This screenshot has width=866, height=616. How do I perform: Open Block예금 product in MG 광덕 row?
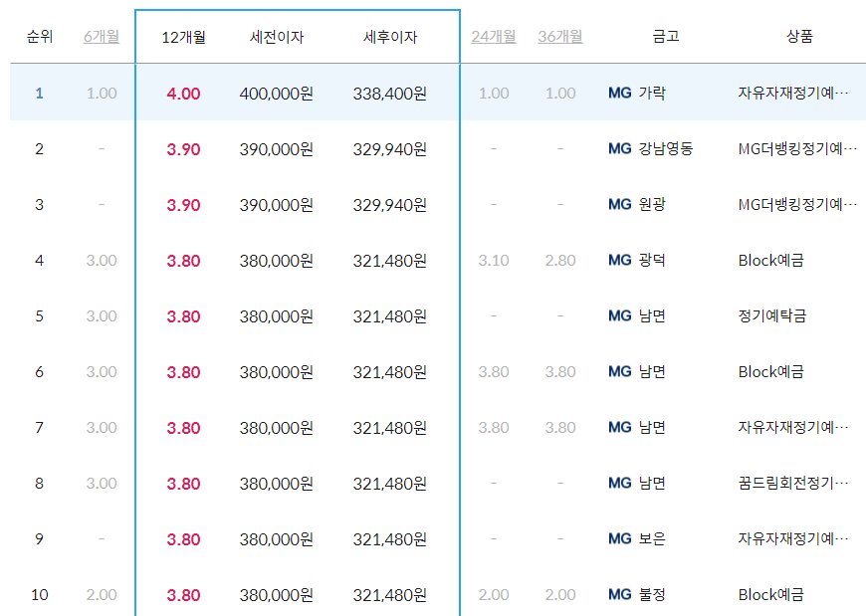(x=771, y=260)
